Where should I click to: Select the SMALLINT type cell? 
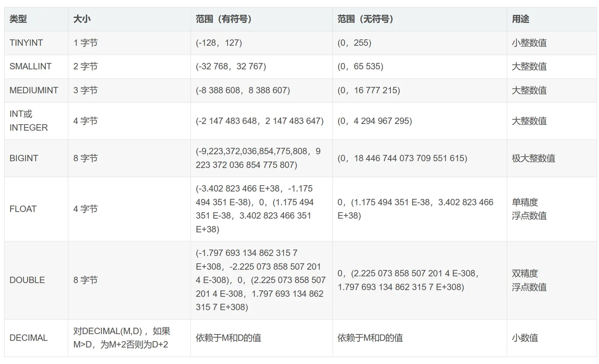pyautogui.click(x=30, y=66)
